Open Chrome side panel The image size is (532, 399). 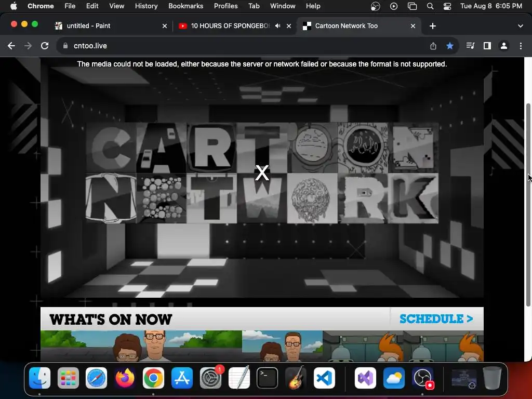pos(487,46)
